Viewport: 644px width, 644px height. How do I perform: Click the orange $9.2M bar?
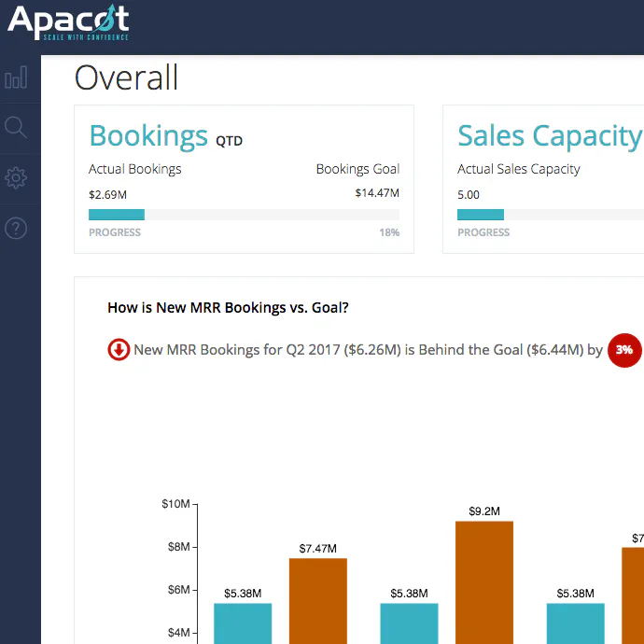click(484, 582)
